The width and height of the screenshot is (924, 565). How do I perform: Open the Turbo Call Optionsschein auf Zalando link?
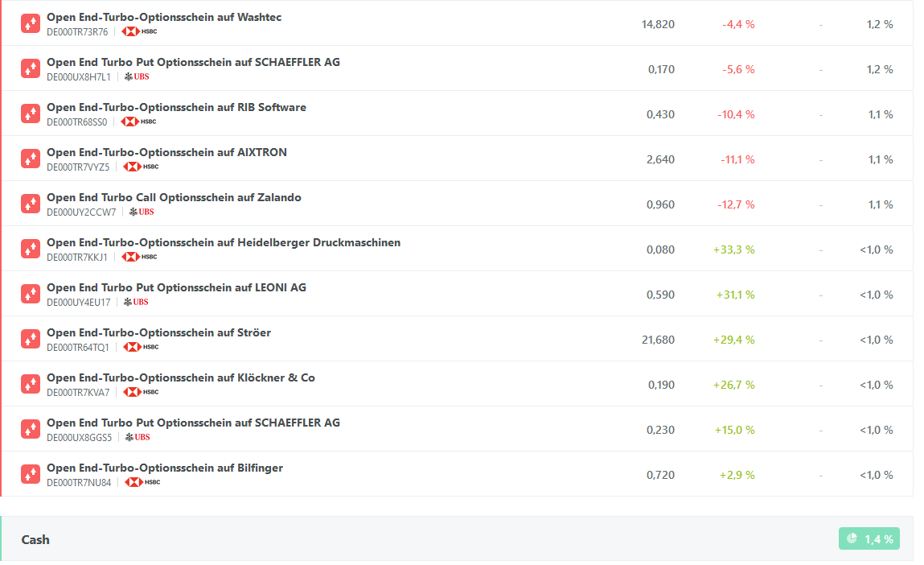[x=174, y=197]
